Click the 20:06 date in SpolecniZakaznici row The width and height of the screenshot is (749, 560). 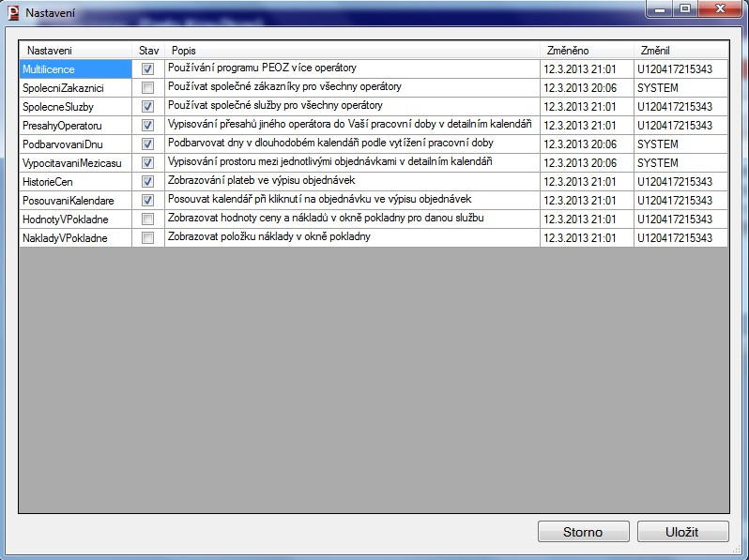(x=587, y=88)
